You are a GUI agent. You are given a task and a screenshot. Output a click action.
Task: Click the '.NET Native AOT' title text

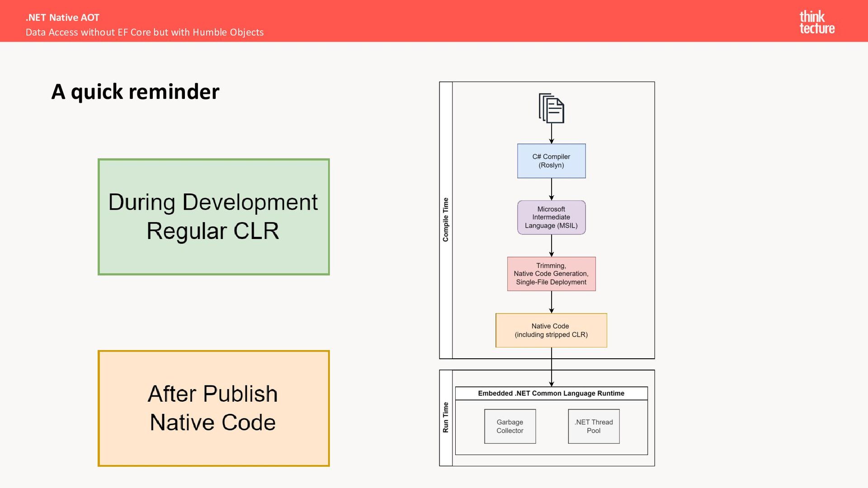coord(62,18)
